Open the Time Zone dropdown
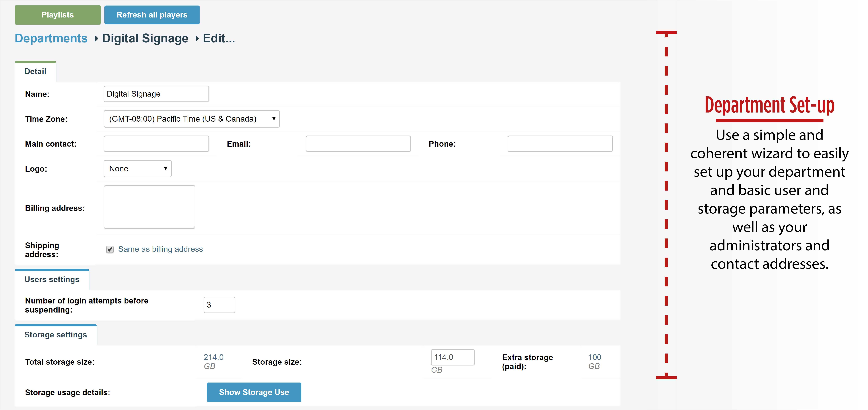Image resolution: width=868 pixels, height=410 pixels. pos(192,119)
